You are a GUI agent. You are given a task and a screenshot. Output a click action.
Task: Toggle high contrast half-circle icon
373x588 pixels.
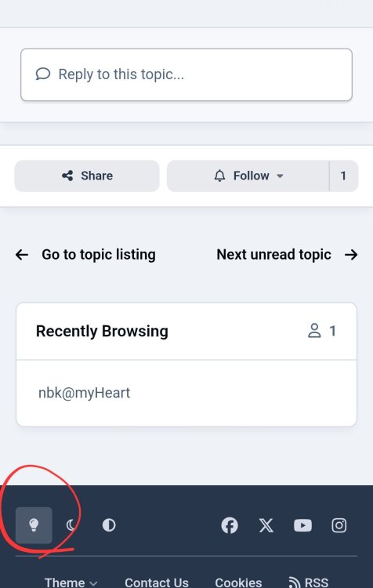pyautogui.click(x=109, y=525)
